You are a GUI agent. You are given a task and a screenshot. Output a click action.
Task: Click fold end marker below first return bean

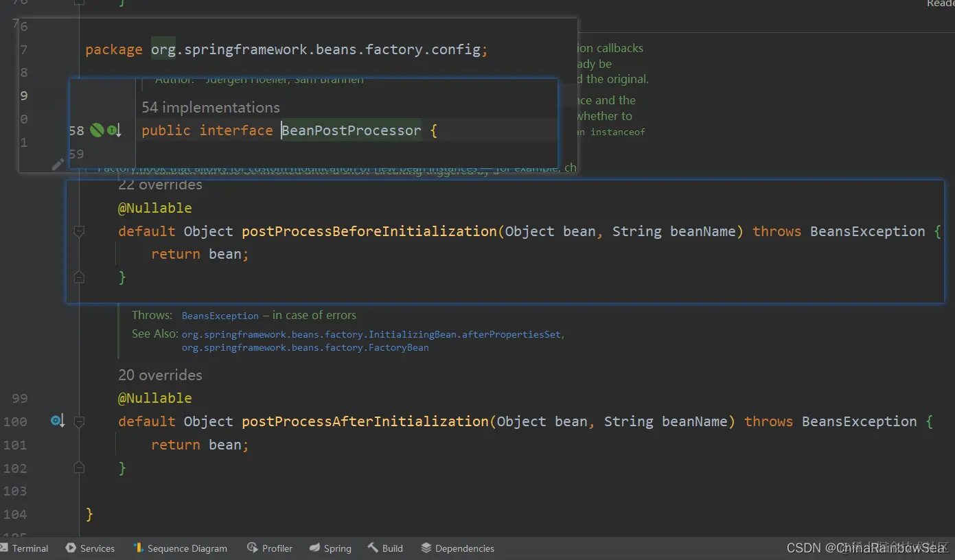[x=79, y=277]
